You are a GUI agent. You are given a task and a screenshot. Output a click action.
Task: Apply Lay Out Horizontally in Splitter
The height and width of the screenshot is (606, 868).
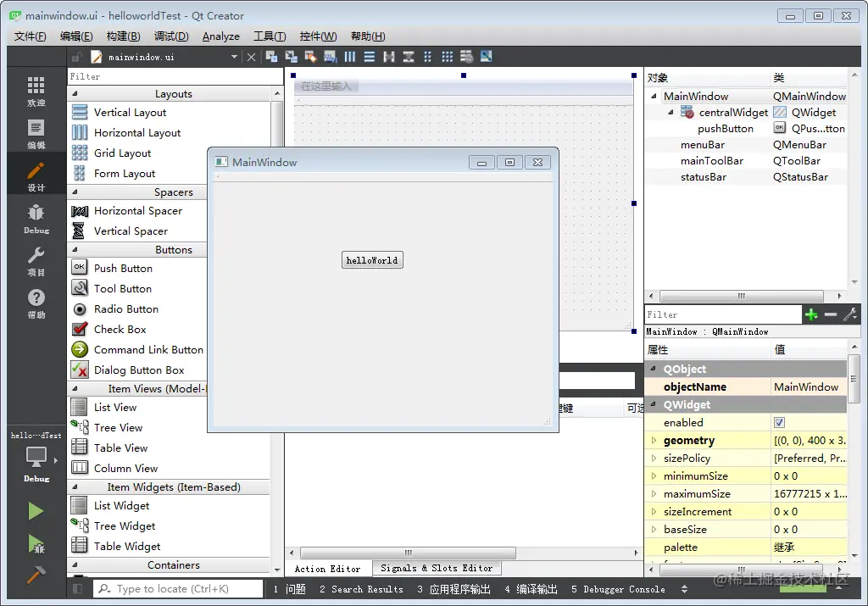click(x=389, y=57)
